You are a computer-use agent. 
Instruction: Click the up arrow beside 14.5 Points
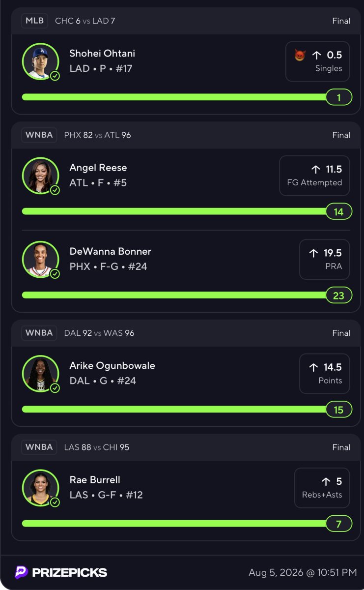click(x=313, y=367)
